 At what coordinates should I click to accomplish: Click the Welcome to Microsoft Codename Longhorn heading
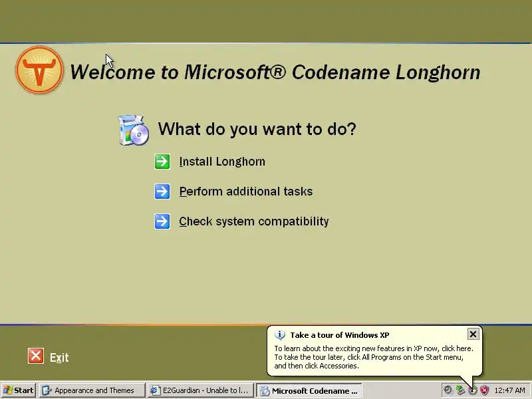click(x=275, y=72)
